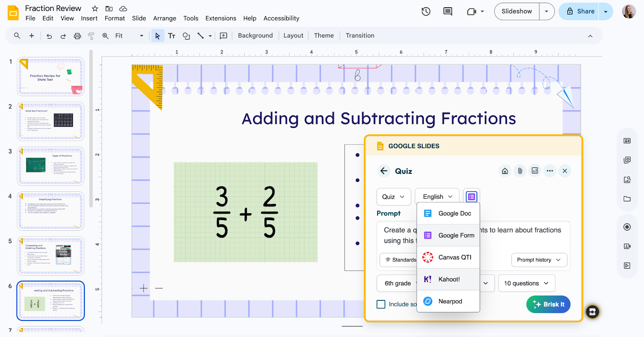Choose Google Doc export option

[448, 214]
